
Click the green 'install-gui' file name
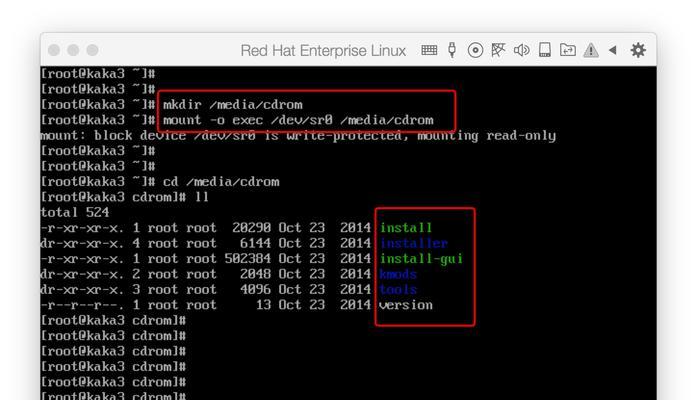tap(421, 259)
